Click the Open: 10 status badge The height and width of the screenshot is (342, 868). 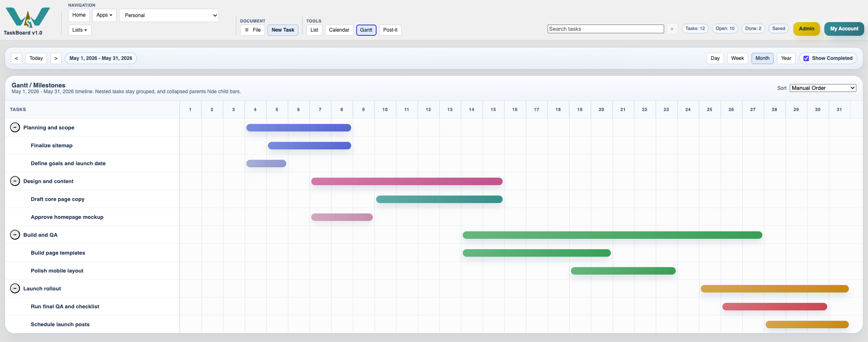coord(725,29)
